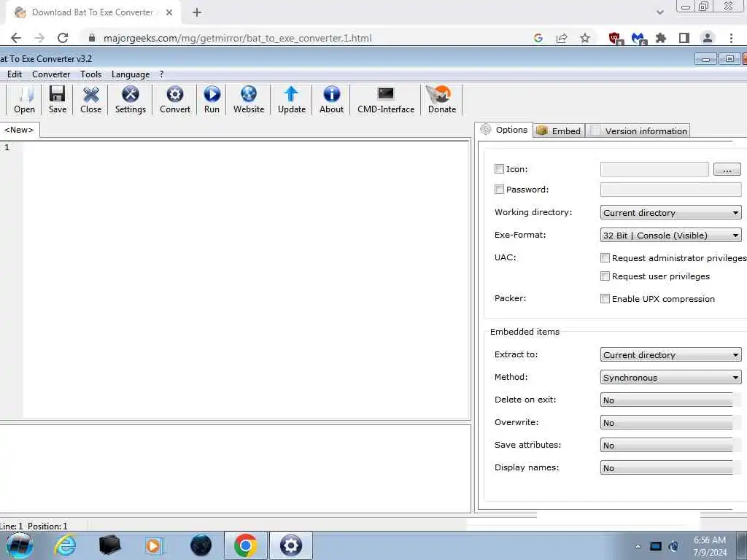Select the <New> document tab
This screenshot has height=560, width=747.
pyautogui.click(x=19, y=130)
